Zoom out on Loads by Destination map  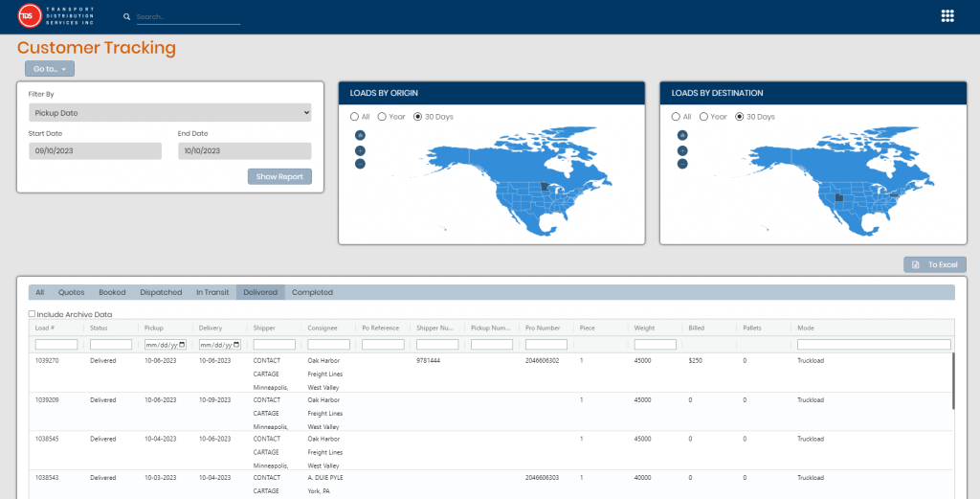coord(682,164)
